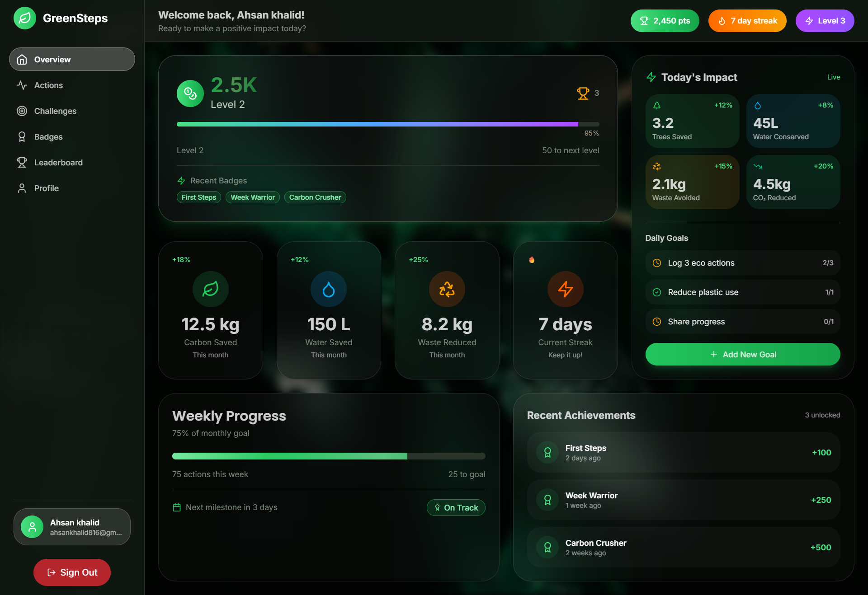Click the water droplet icon in Water Saved card

point(329,289)
